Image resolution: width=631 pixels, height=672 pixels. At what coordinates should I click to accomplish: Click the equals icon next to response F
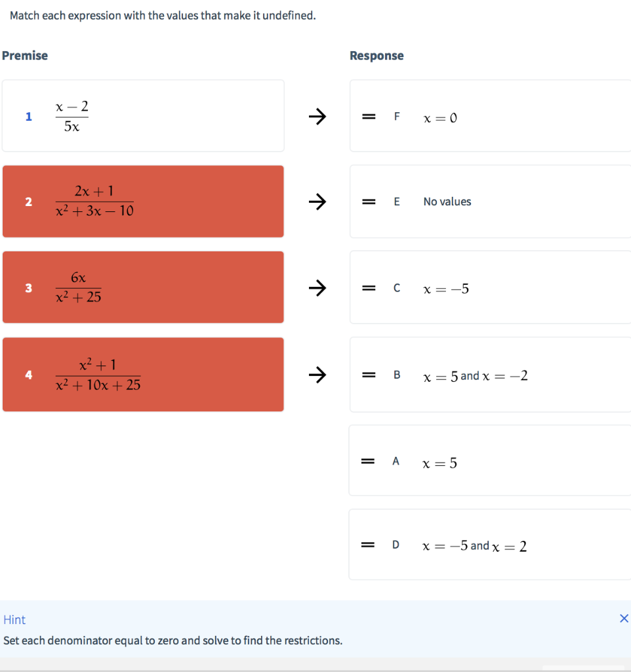coord(369,117)
